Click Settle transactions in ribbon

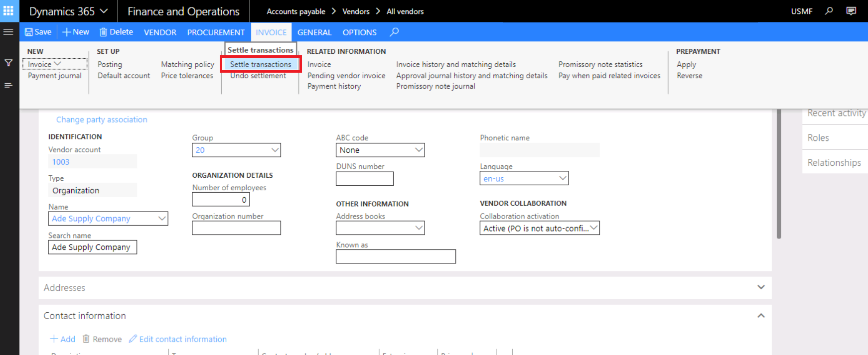tap(261, 64)
